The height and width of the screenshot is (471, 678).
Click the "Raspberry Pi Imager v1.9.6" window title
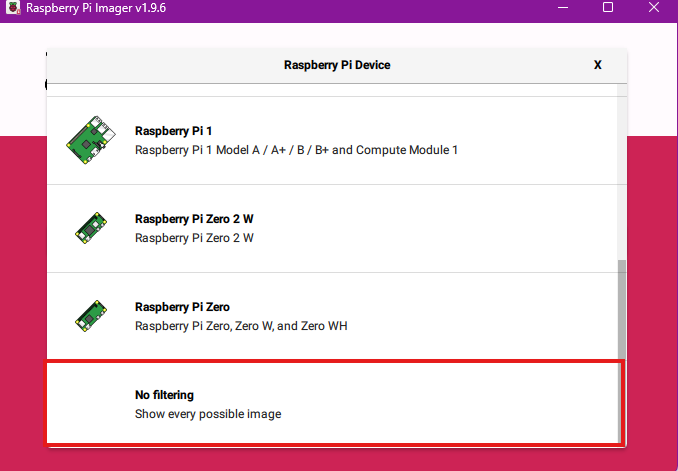[x=96, y=7]
